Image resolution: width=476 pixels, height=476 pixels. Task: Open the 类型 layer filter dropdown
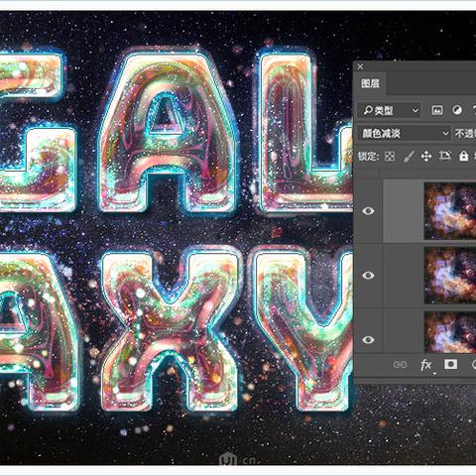(x=389, y=110)
